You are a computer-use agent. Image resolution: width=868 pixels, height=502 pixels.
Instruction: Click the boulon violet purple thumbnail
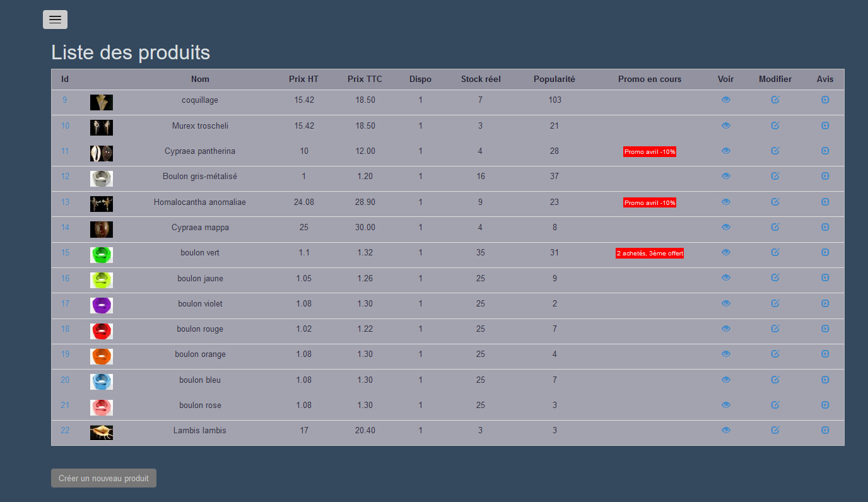pyautogui.click(x=102, y=306)
